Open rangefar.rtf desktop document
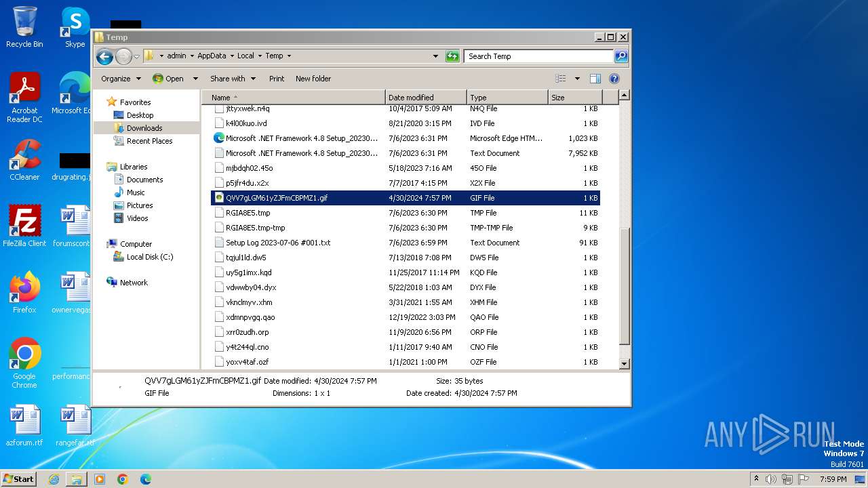This screenshot has height=488, width=868. point(75,425)
